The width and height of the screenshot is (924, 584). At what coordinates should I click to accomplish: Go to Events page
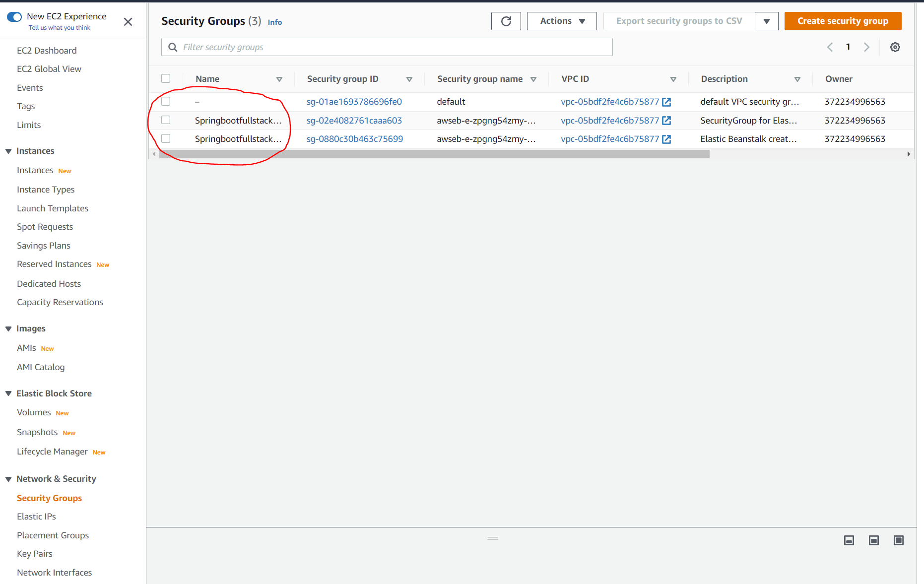pos(30,88)
